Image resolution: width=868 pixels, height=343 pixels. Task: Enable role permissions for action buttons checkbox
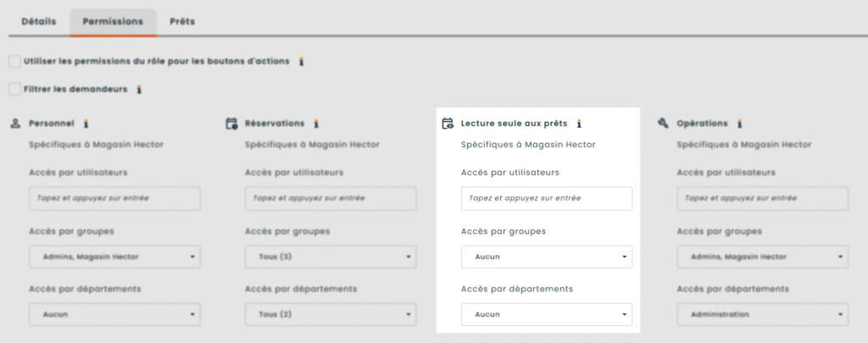pyautogui.click(x=14, y=62)
